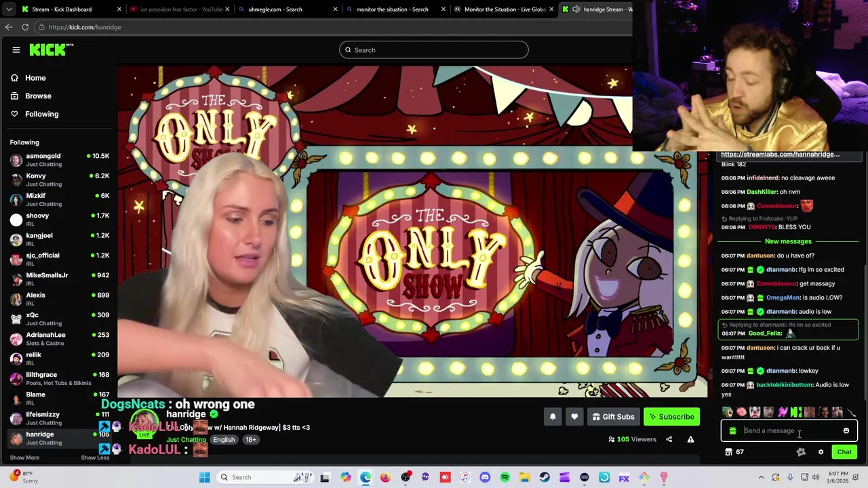The height and width of the screenshot is (488, 868).
Task: Click the Kick Search box
Action: click(x=434, y=49)
